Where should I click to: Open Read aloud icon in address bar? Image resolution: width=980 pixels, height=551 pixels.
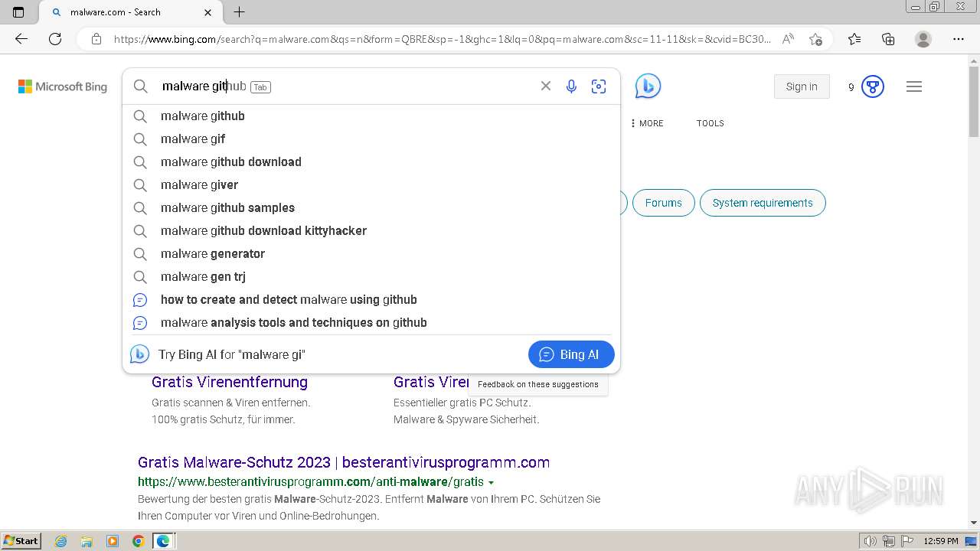788,39
